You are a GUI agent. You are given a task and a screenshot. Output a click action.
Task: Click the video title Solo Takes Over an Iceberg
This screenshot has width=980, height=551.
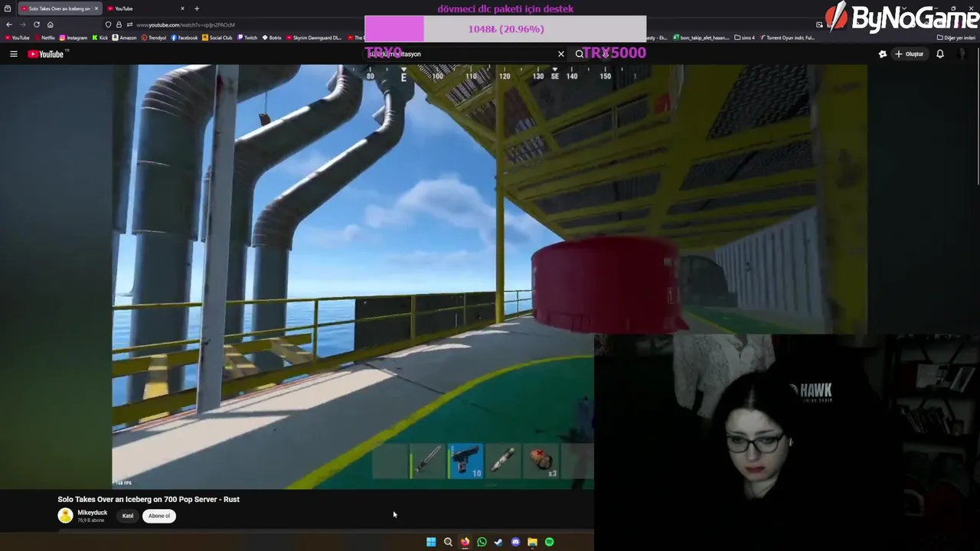click(149, 499)
